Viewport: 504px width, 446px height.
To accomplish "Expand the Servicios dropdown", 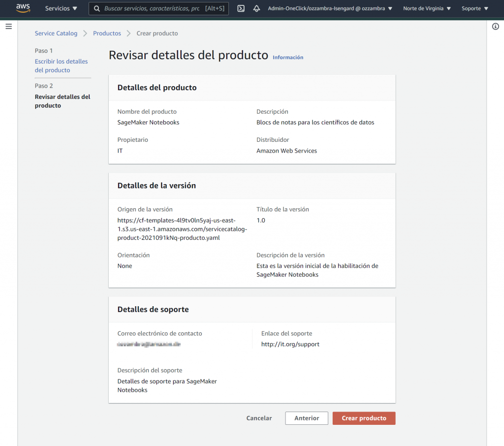I will click(61, 8).
